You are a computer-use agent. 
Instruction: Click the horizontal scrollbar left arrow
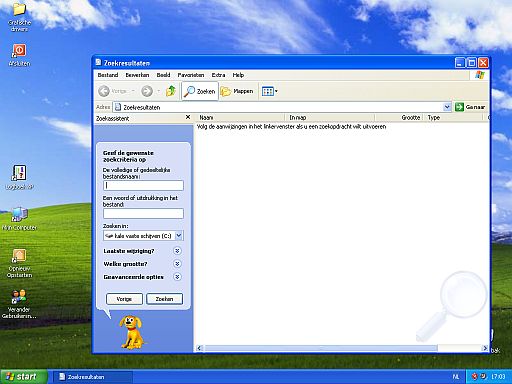[199, 348]
